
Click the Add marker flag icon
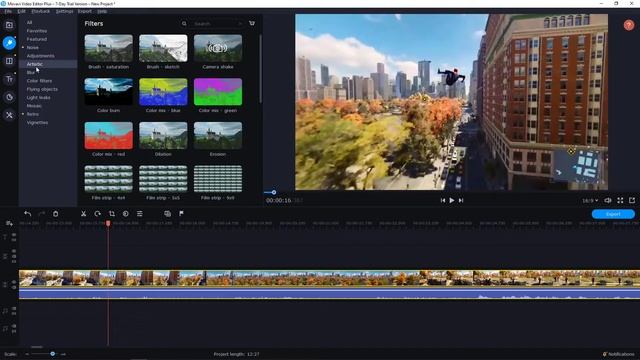coord(181,213)
